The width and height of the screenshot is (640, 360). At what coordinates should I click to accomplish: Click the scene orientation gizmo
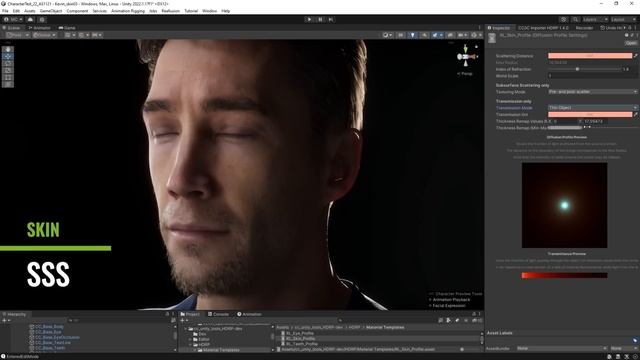(466, 56)
